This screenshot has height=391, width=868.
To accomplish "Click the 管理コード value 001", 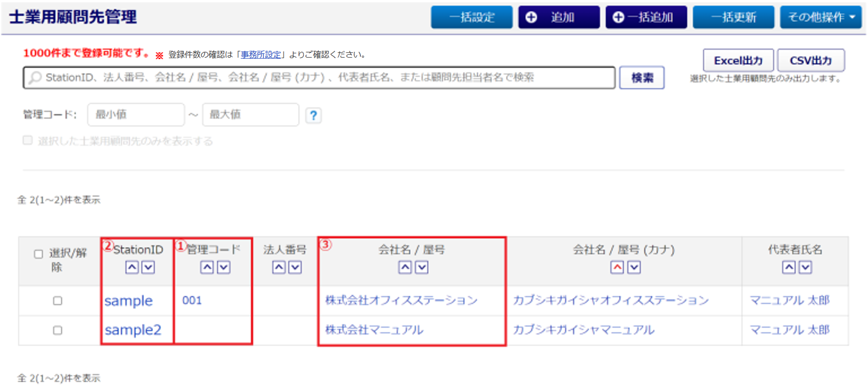I will (192, 300).
